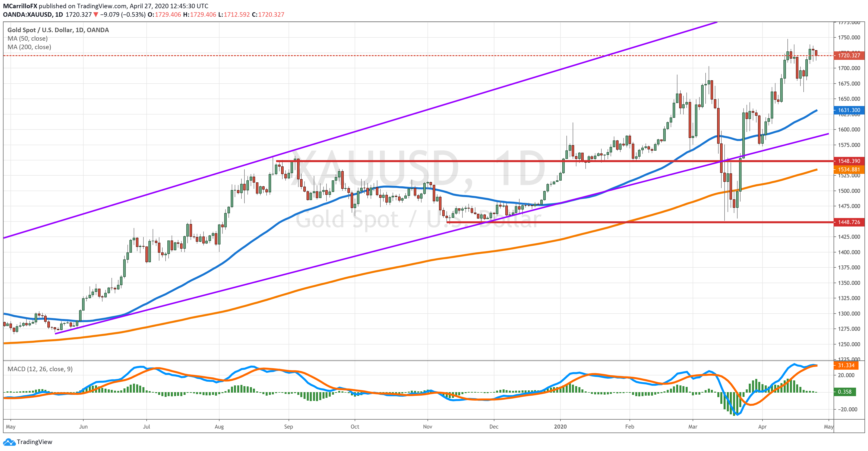This screenshot has height=451, width=868.
Task: Click the 1600.000 price axis label
Action: pyautogui.click(x=849, y=129)
